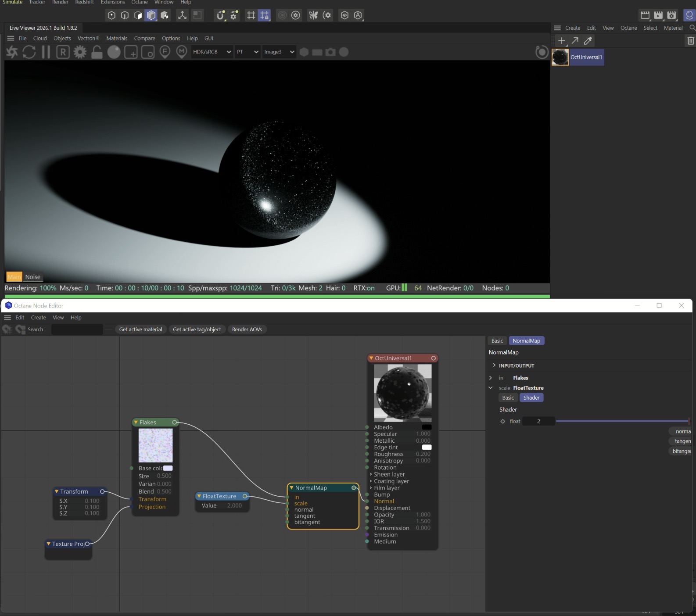This screenshot has height=616, width=696.
Task: Switch to Basic tab beside NormalMap
Action: (497, 341)
